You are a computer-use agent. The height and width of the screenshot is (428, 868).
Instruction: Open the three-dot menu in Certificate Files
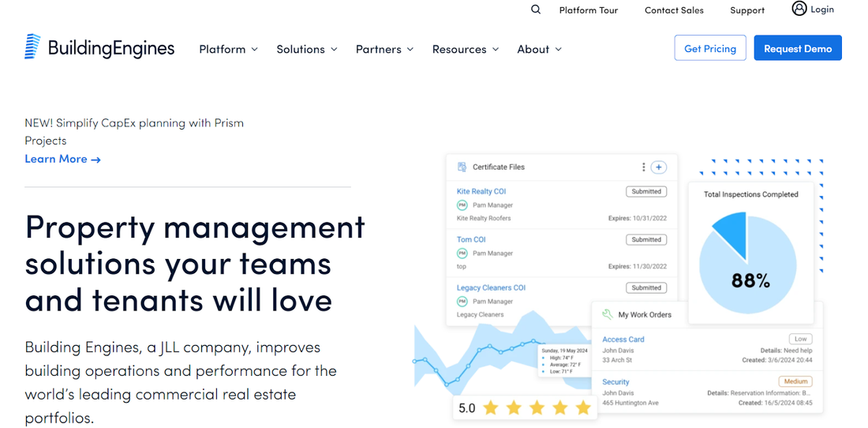643,167
